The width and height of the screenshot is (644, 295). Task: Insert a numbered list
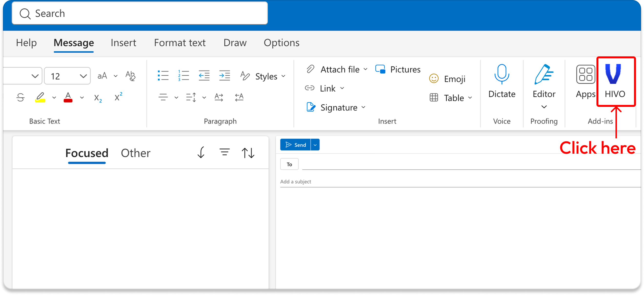click(x=183, y=75)
